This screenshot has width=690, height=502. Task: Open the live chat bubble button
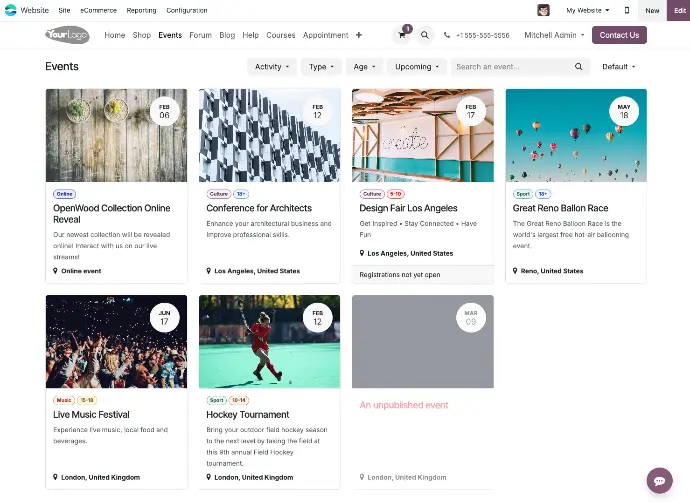click(659, 481)
